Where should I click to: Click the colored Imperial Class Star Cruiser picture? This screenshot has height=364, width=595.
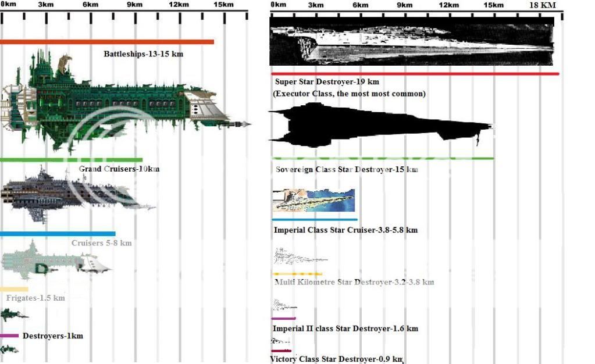(314, 201)
